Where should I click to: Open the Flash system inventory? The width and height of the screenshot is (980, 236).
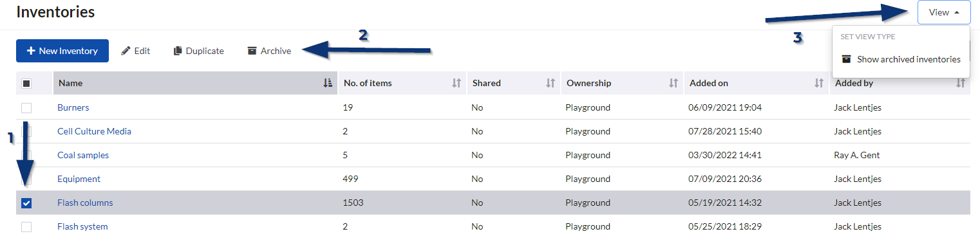point(82,226)
